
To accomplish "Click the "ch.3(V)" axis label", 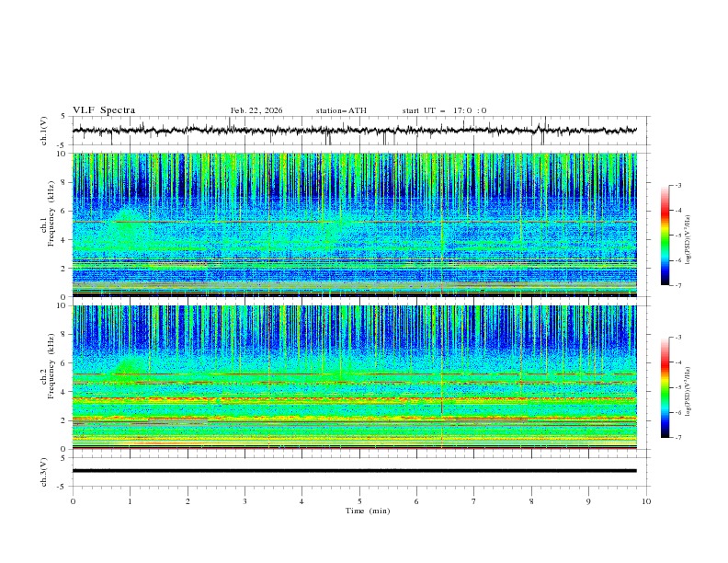I will (x=44, y=472).
